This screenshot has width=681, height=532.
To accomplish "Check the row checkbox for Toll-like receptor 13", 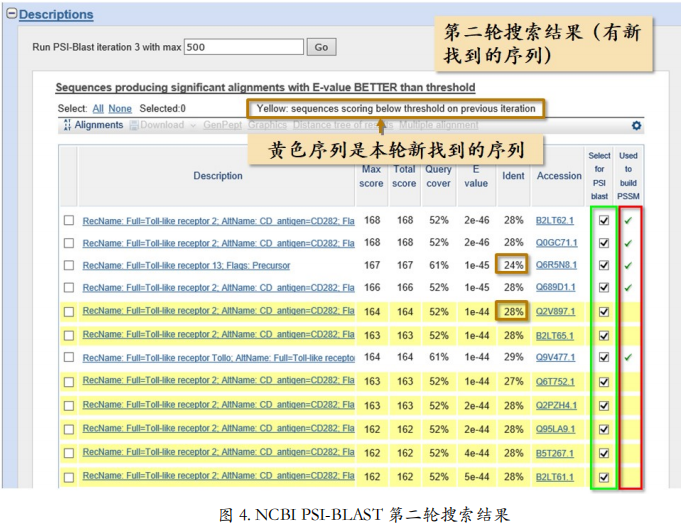I will 69,265.
